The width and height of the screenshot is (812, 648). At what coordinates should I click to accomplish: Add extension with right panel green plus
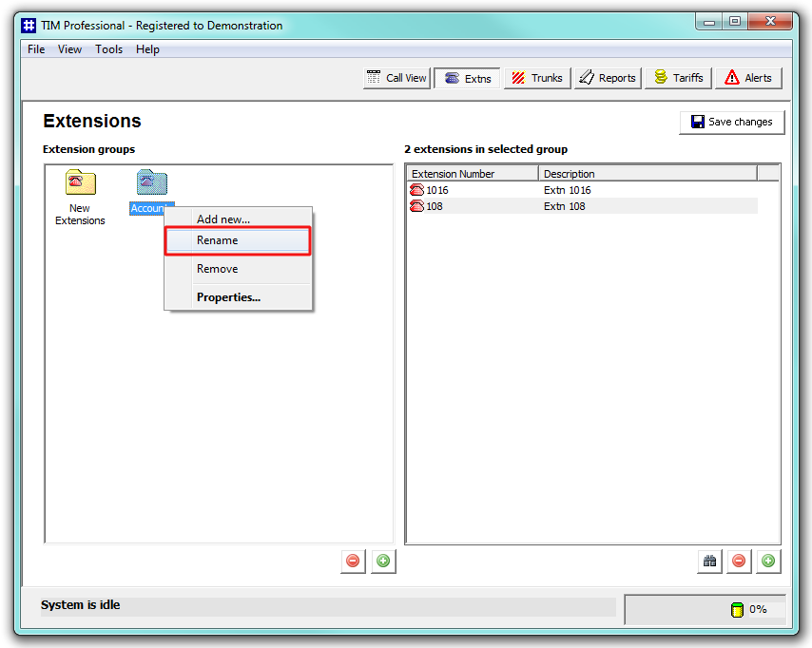click(768, 561)
